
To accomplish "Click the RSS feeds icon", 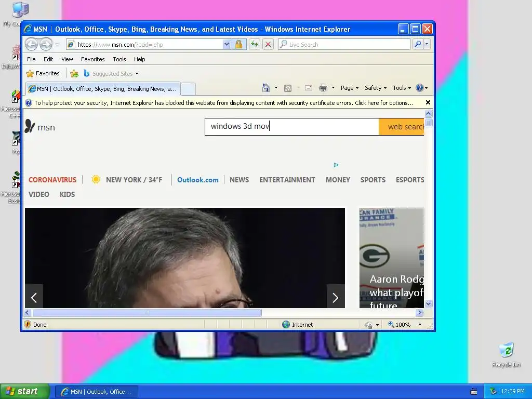I will click(288, 88).
